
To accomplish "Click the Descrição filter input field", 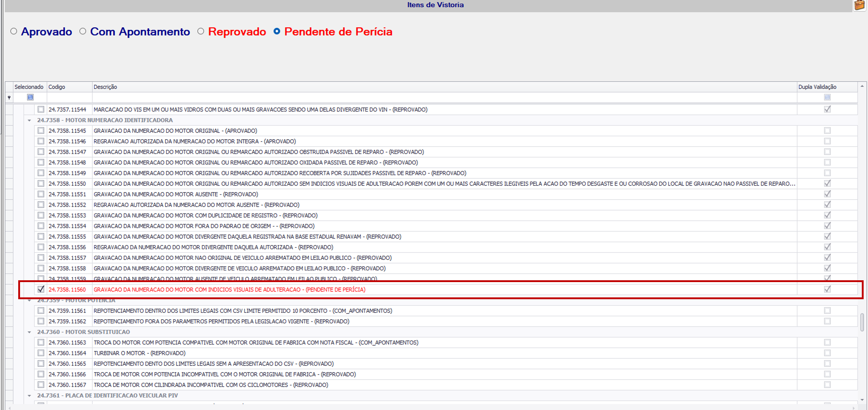I will 444,97.
